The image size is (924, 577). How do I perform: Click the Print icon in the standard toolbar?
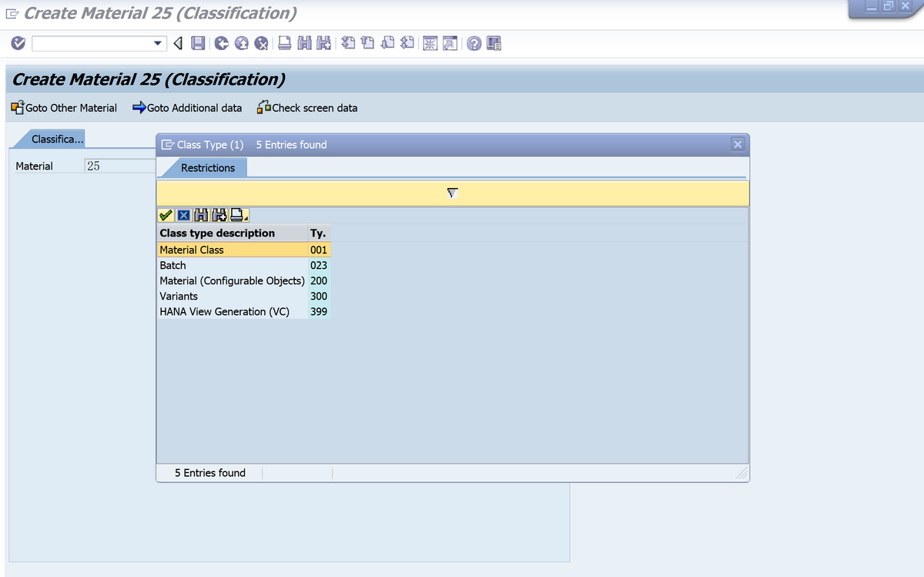tap(284, 43)
